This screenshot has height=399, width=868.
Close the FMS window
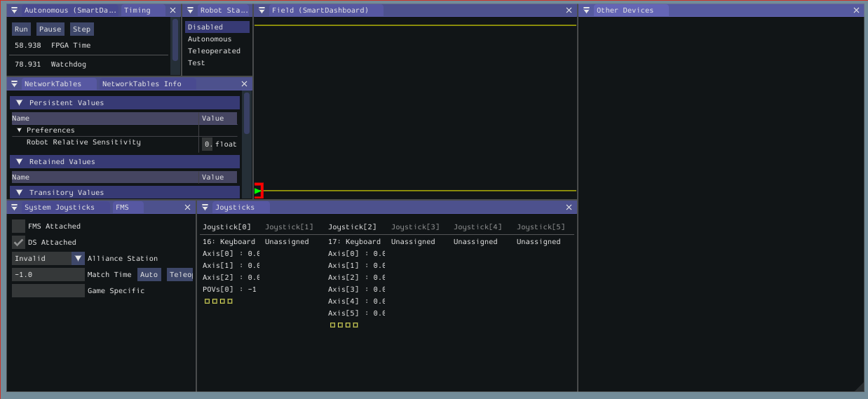pos(187,208)
